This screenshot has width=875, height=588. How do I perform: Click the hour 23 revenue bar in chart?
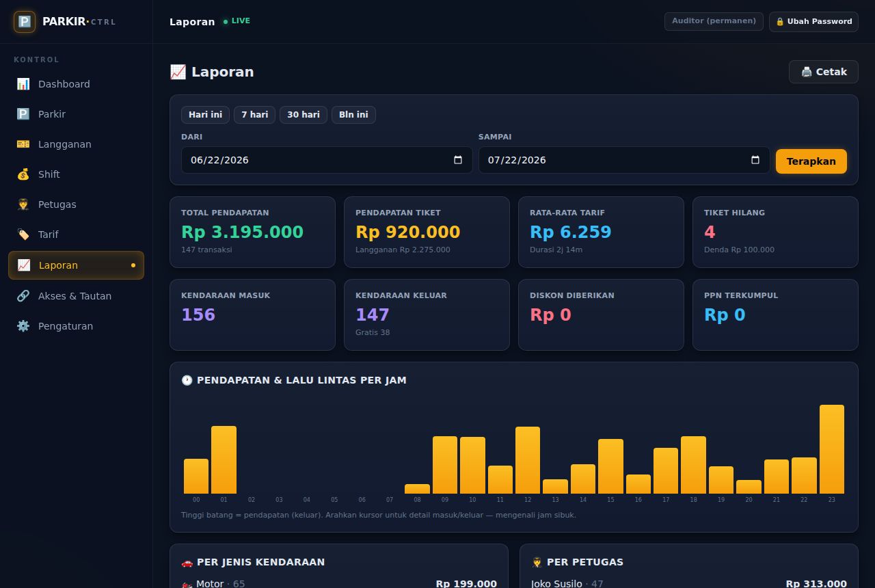tap(832, 449)
